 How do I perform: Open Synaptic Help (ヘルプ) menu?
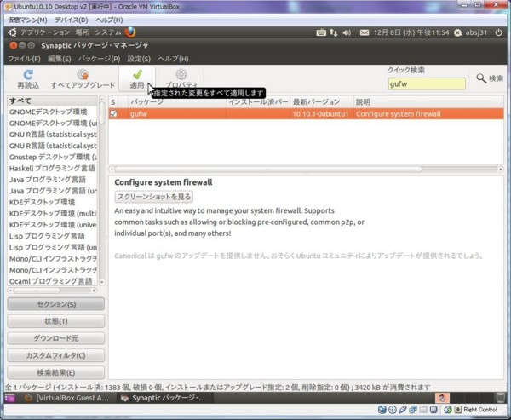point(173,59)
